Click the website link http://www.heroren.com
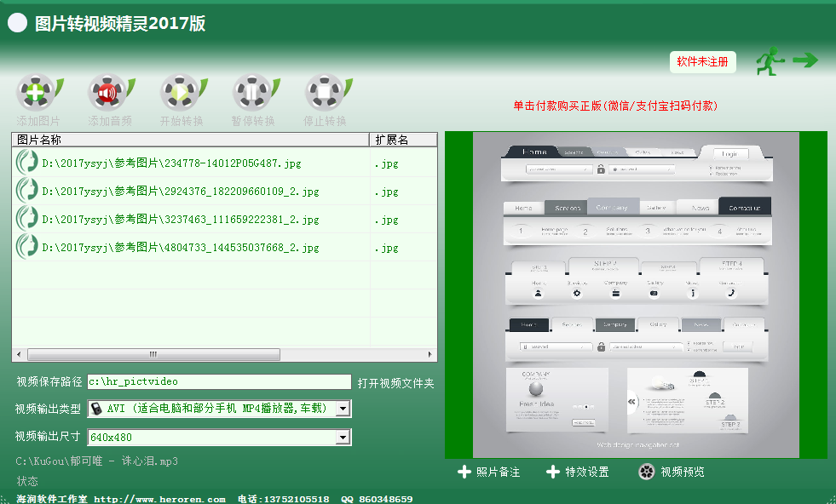Image resolution: width=836 pixels, height=504 pixels. 159,499
